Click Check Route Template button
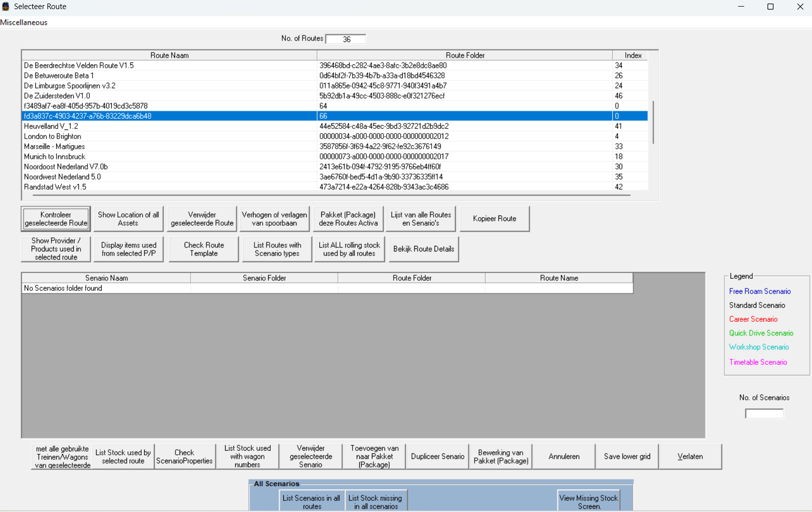Image resolution: width=812 pixels, height=512 pixels. point(203,249)
